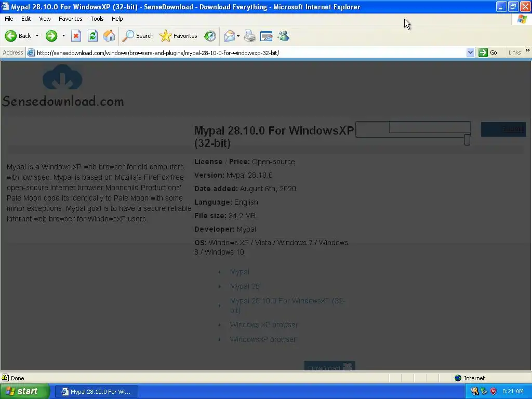Click the File size: 34.2 MB text
The image size is (532, 399).
pos(225,216)
